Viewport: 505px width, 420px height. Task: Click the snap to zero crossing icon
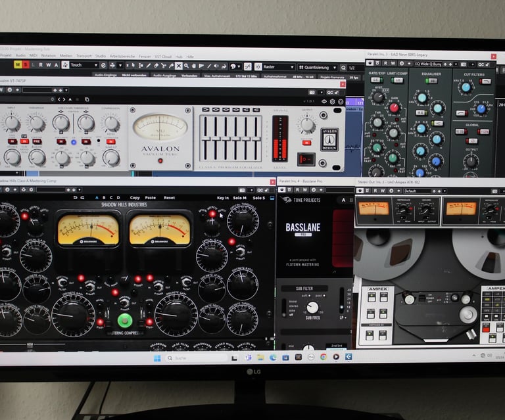tap(248, 66)
